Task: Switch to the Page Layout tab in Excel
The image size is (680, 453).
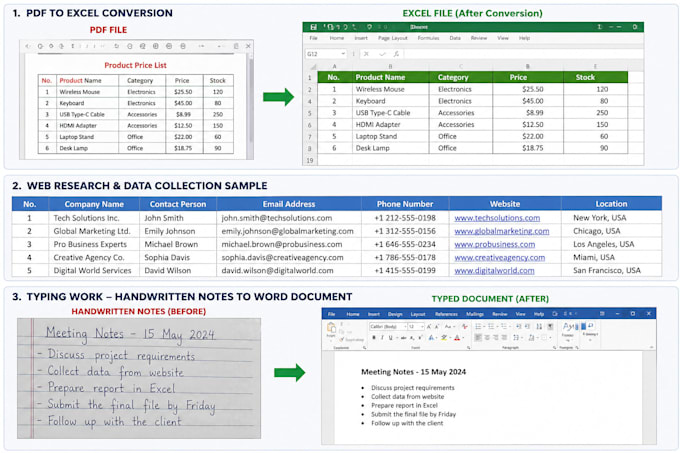Action: point(392,38)
